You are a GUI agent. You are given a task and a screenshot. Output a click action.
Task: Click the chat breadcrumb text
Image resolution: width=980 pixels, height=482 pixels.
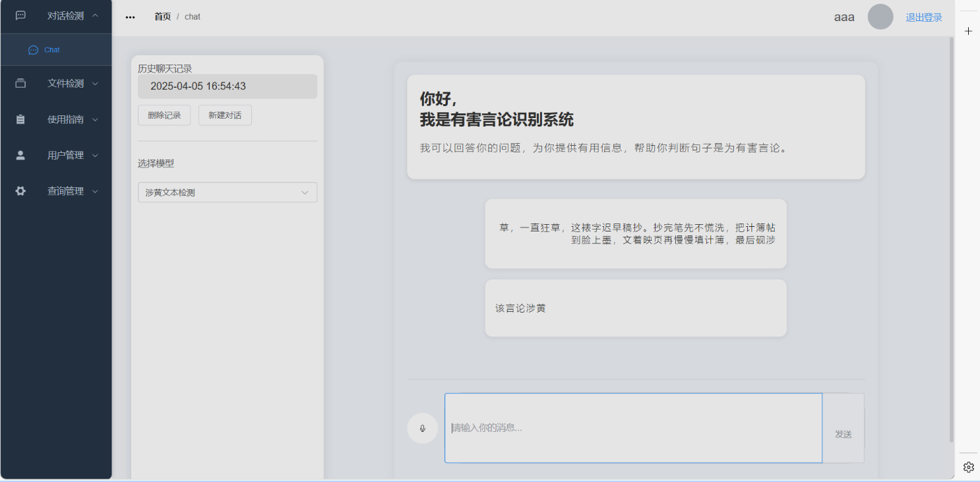pos(193,16)
